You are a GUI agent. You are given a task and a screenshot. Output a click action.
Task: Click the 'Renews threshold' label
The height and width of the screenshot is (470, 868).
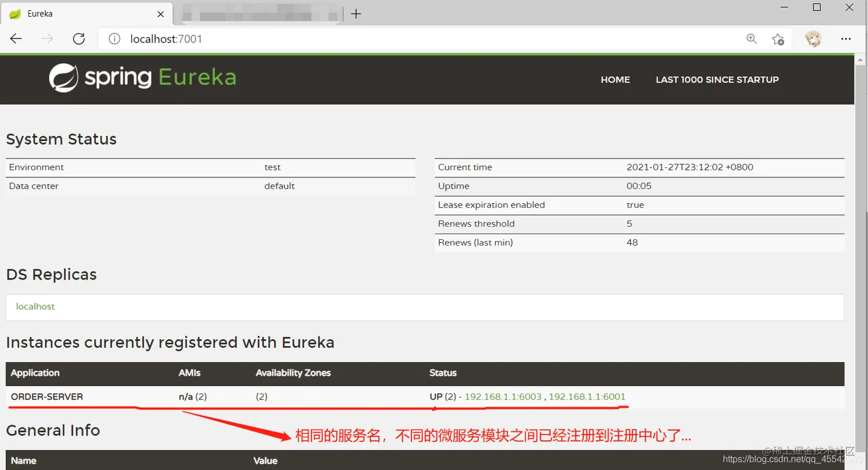coord(476,224)
